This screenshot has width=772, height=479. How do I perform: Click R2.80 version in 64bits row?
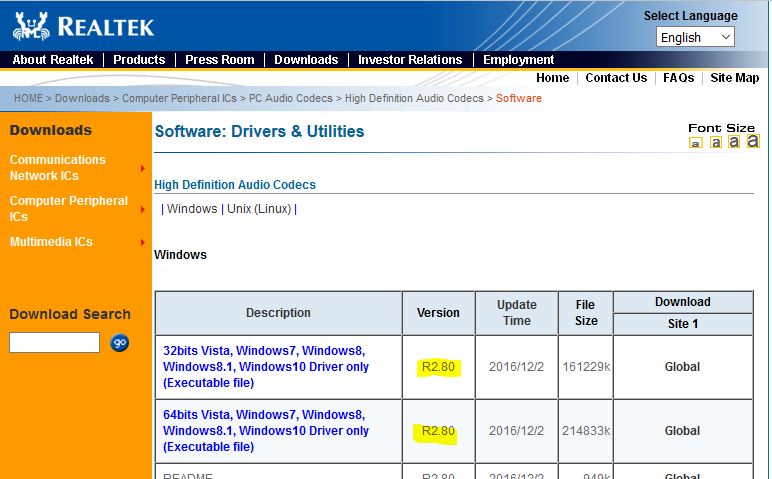(x=438, y=431)
